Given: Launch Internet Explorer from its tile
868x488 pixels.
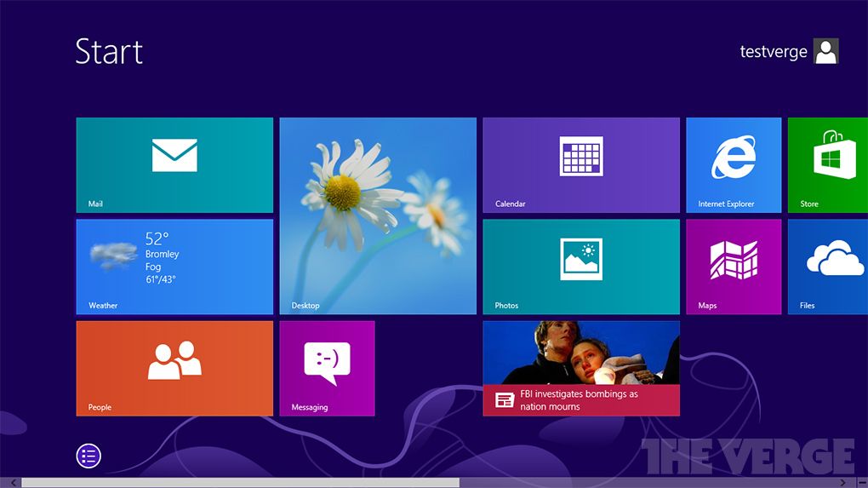Looking at the screenshot, I should click(734, 164).
